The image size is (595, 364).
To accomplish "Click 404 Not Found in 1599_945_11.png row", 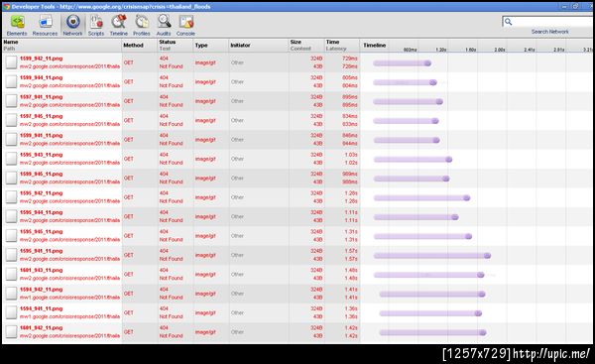I will click(x=171, y=178).
